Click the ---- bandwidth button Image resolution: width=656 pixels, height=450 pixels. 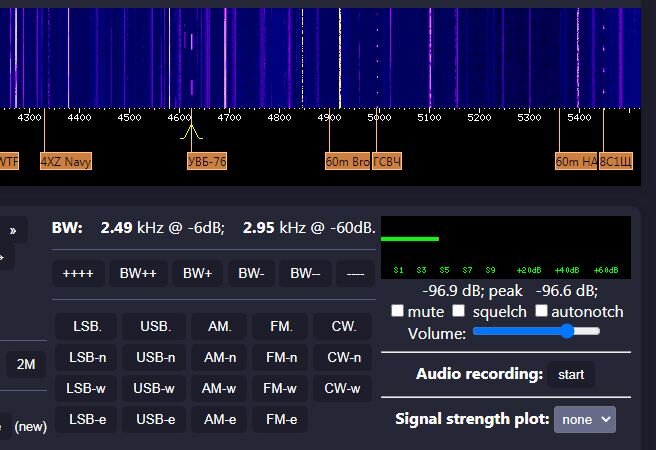(x=355, y=274)
